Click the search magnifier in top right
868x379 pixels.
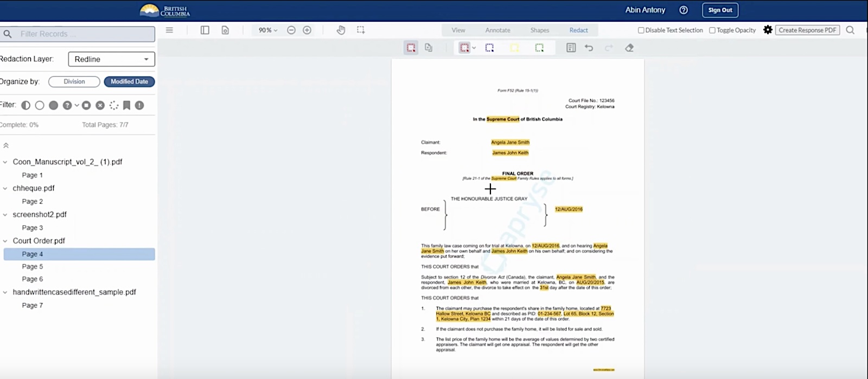pos(850,30)
